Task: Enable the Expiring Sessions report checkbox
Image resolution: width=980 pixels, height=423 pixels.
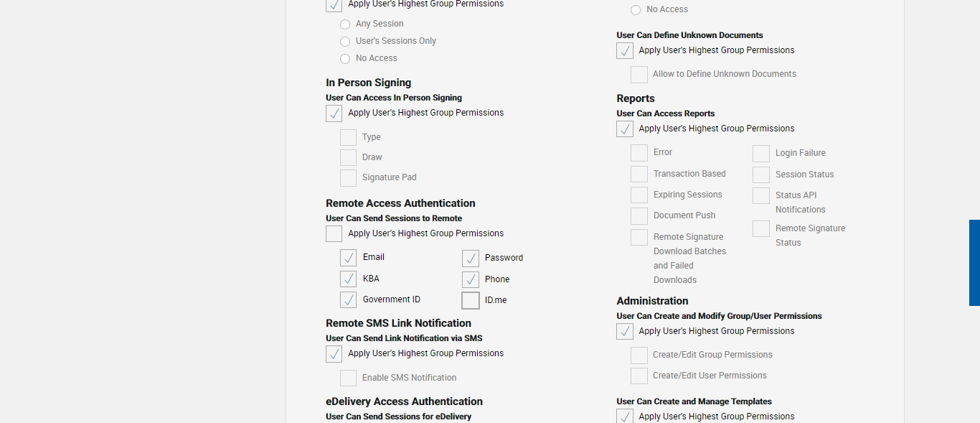Action: (x=639, y=195)
